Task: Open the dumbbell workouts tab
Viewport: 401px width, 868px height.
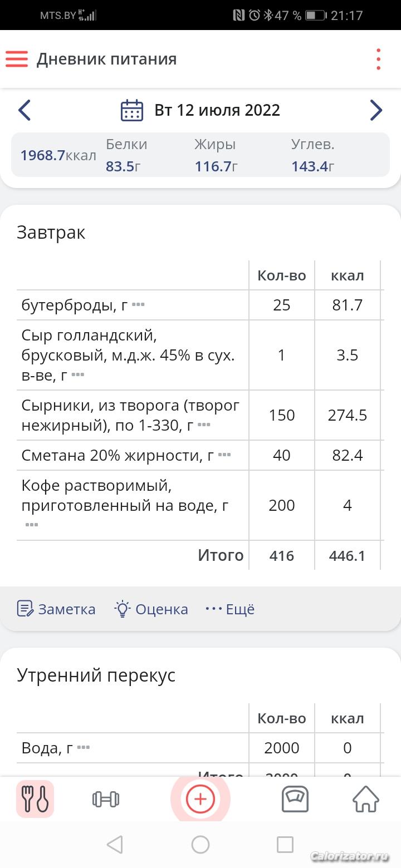Action: (106, 800)
